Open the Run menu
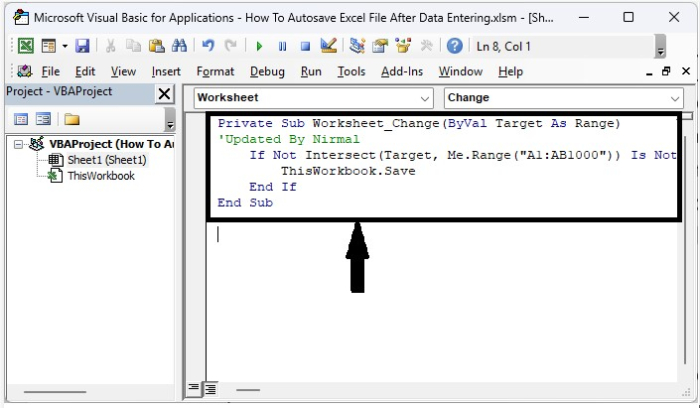 [311, 71]
